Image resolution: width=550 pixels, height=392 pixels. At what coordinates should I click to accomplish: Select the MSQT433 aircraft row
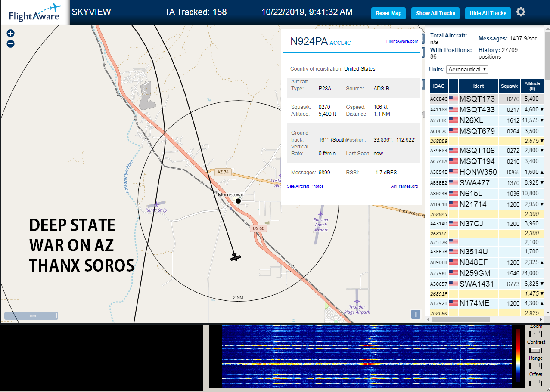[x=487, y=110]
